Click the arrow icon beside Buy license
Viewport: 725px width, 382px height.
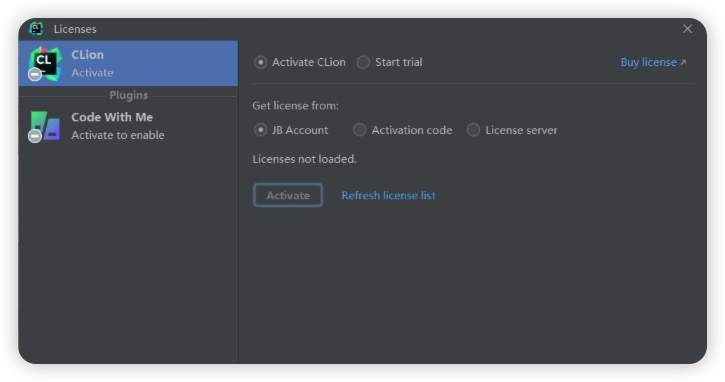click(x=683, y=62)
